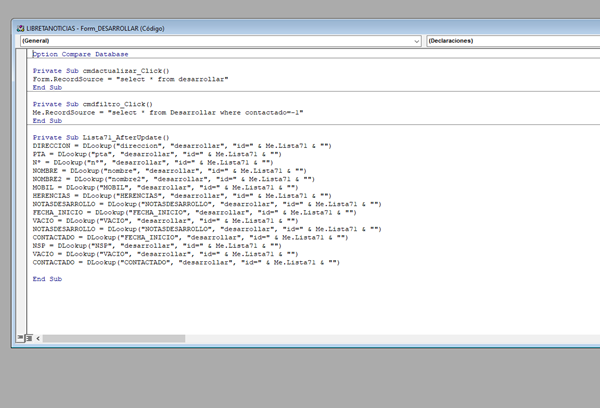The image size is (600, 408).
Task: Click the CONTACTADO = DLookup("FECHA_INICIO") line
Action: [191, 238]
